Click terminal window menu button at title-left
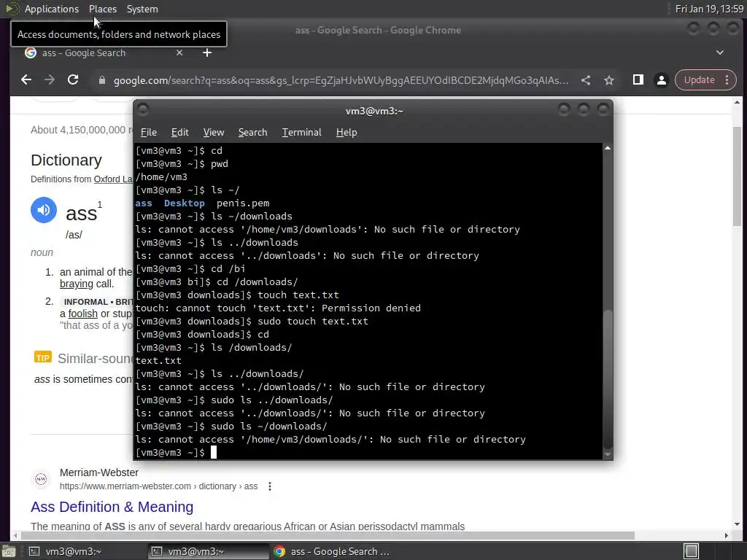Screen dimensions: 747x560 click(x=143, y=110)
